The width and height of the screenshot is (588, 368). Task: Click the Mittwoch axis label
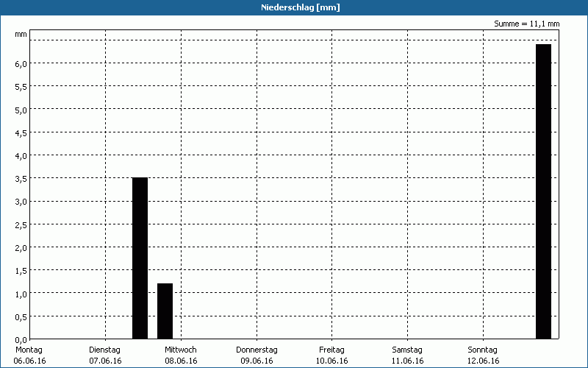180,350
